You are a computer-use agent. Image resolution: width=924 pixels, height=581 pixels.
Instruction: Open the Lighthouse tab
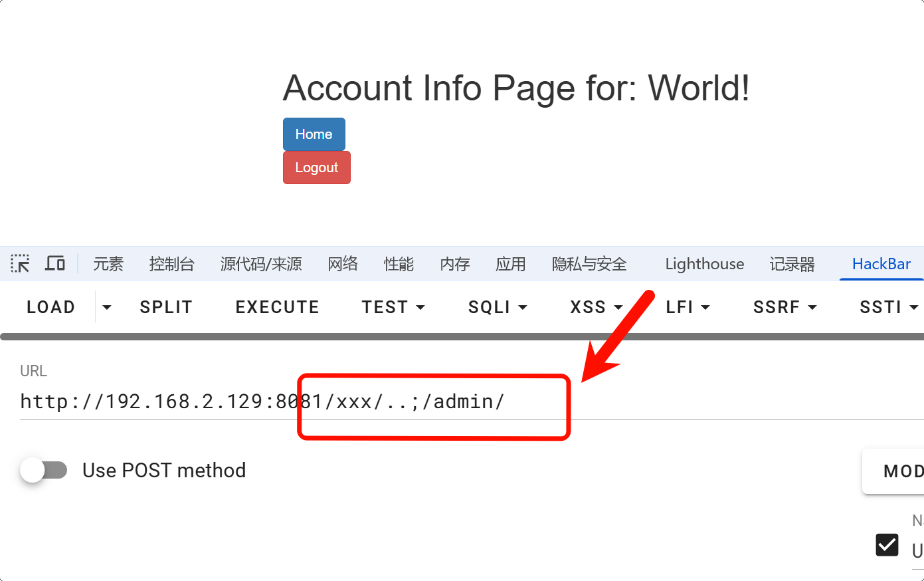704,264
